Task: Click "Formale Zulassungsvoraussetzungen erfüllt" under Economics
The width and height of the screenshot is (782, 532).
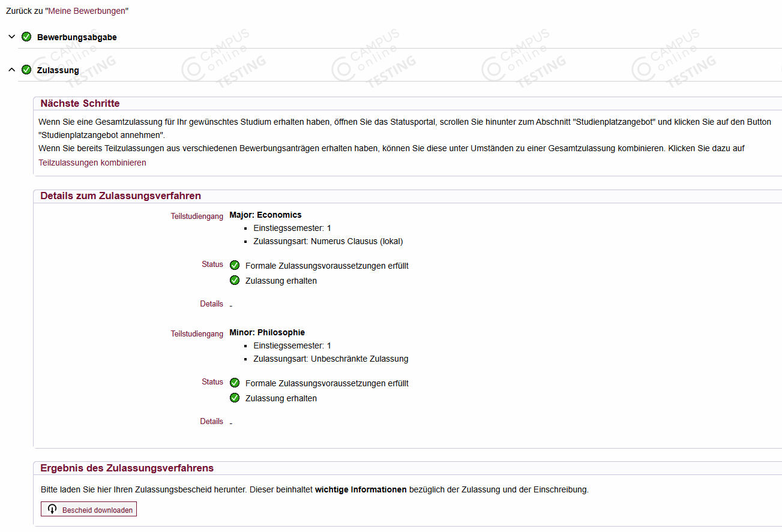Action: 327,266
